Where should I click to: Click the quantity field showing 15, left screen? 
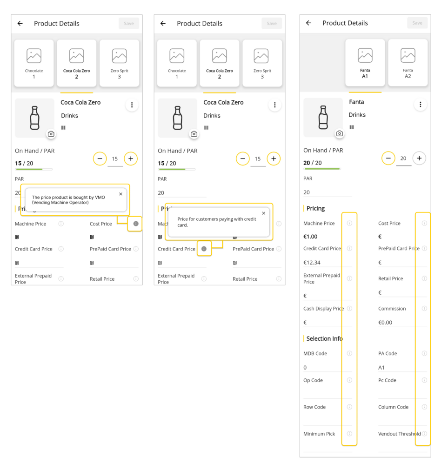[115, 159]
